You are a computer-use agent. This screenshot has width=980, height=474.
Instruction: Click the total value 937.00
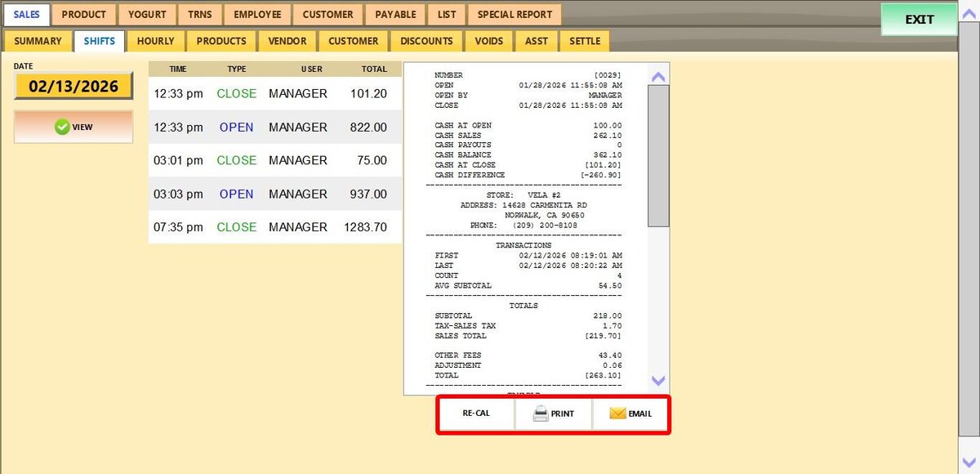click(368, 195)
